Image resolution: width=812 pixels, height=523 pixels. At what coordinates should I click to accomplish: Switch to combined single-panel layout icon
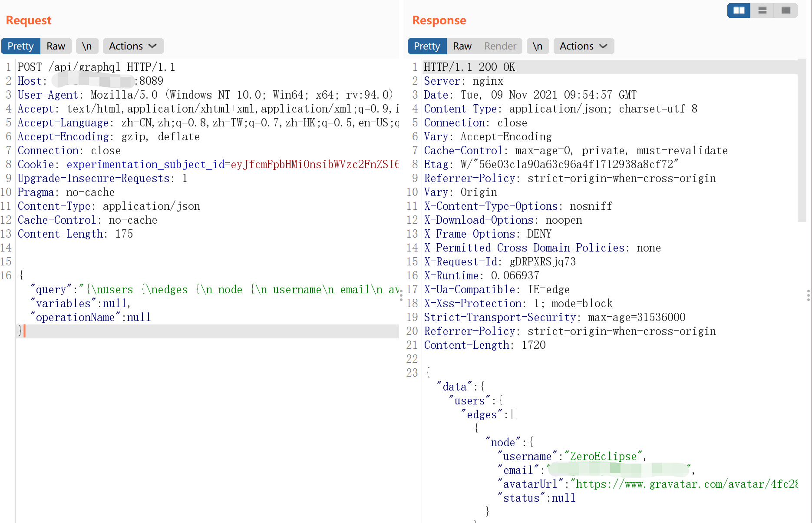coord(786,10)
